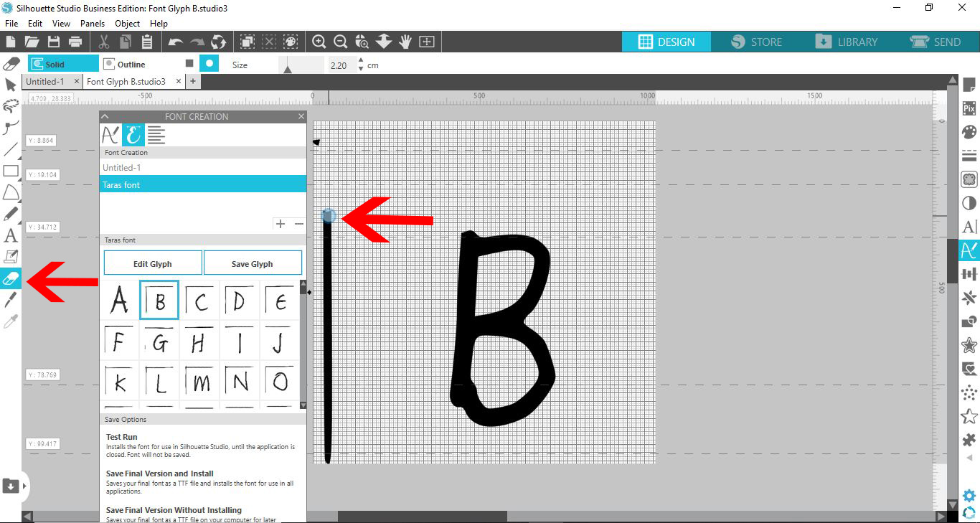The width and height of the screenshot is (980, 523).
Task: Select the Text tool in left toolbar
Action: [x=11, y=235]
